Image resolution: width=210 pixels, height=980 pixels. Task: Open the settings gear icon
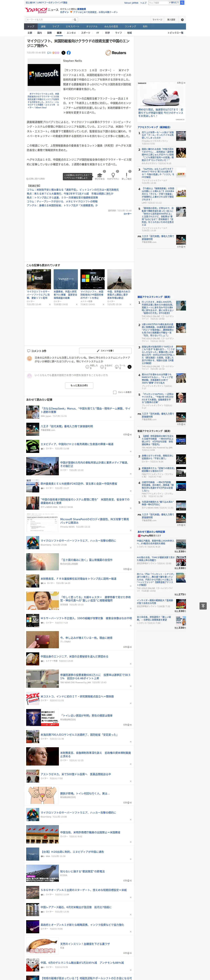click(182, 19)
